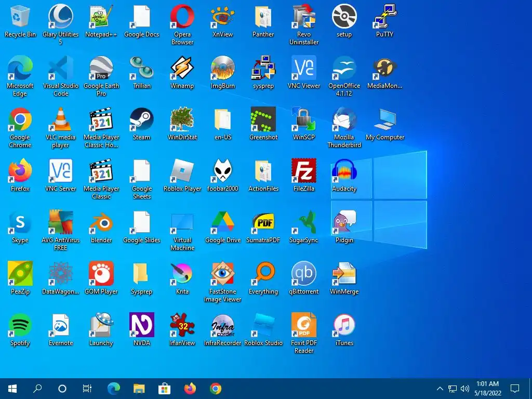Open Task View from taskbar
This screenshot has width=532, height=399.
tap(87, 389)
